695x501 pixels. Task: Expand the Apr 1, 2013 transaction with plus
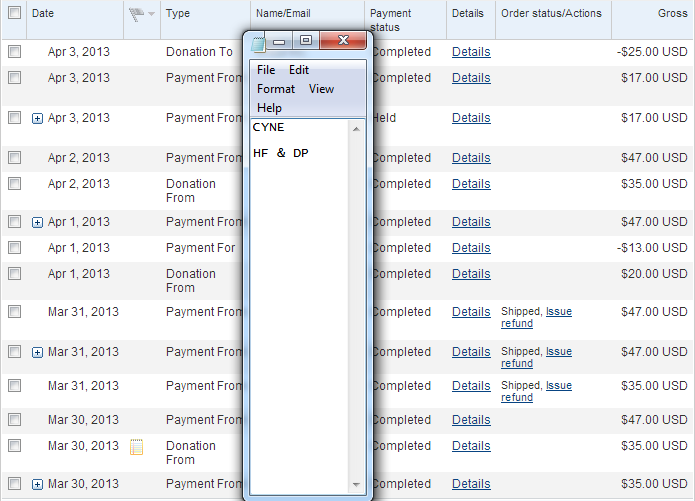click(x=38, y=222)
